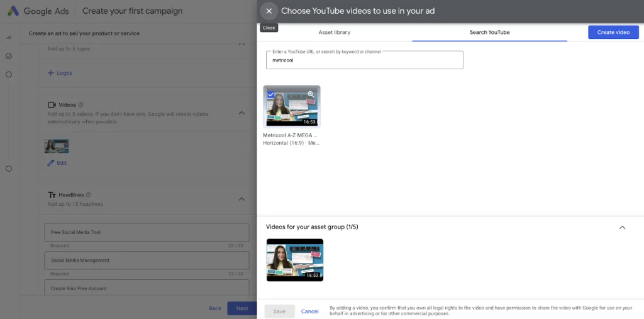Viewport: 644px width, 319px height.
Task: Click the Next button
Action: [242, 308]
